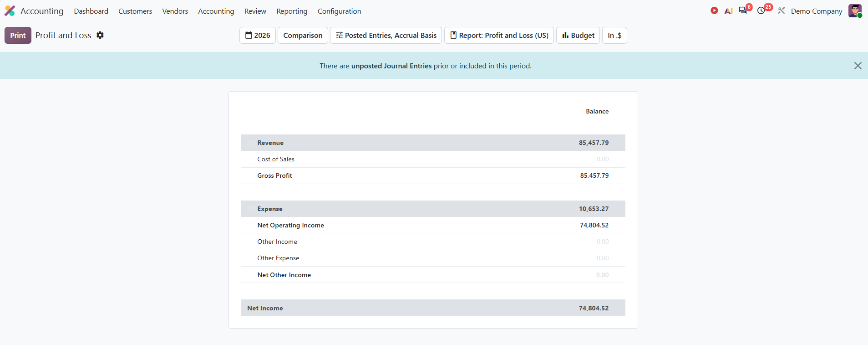Click the Gross Profit row label
This screenshot has width=868, height=345.
coord(274,175)
